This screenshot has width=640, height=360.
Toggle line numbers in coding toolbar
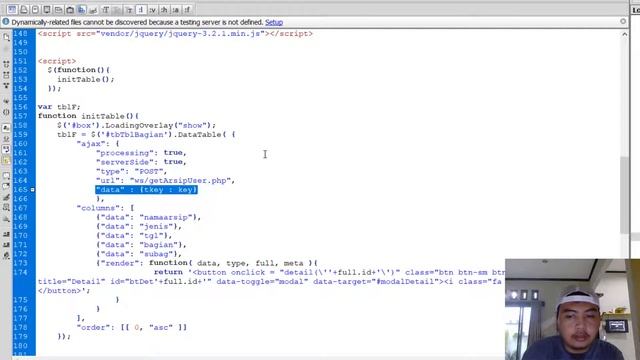(x=6, y=128)
